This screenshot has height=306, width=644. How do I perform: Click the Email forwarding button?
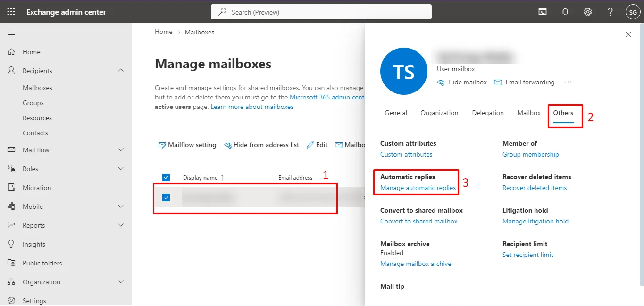pyautogui.click(x=524, y=82)
